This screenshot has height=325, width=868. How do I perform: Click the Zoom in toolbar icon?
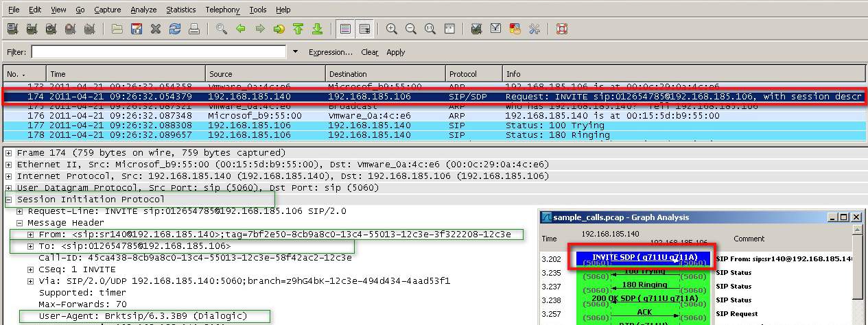[x=392, y=29]
